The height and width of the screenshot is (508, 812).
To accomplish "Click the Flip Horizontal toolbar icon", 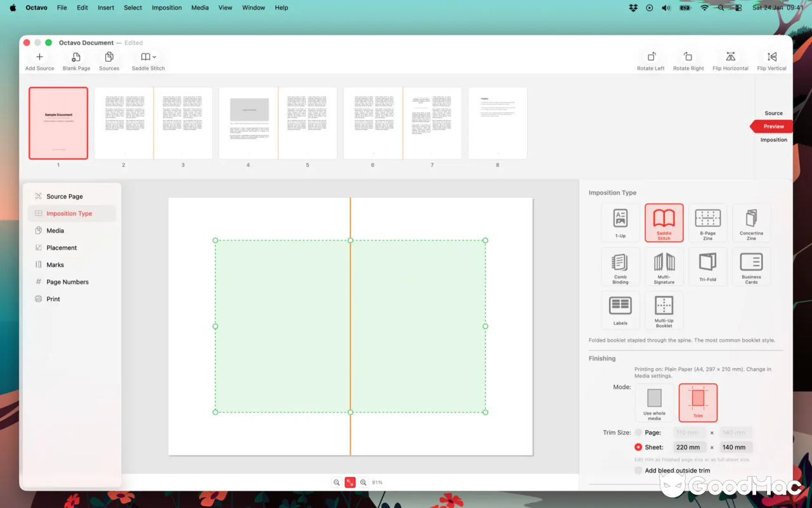I will pos(730,60).
